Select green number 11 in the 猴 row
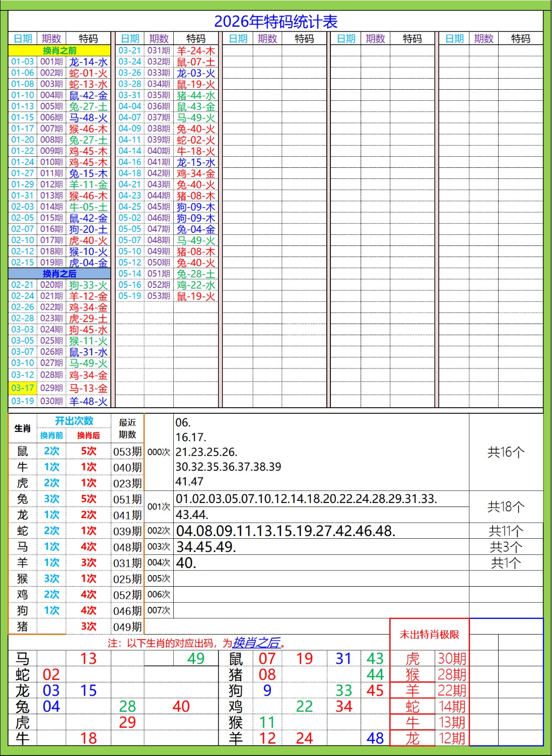Image resolution: width=552 pixels, height=756 pixels. pyautogui.click(x=267, y=722)
